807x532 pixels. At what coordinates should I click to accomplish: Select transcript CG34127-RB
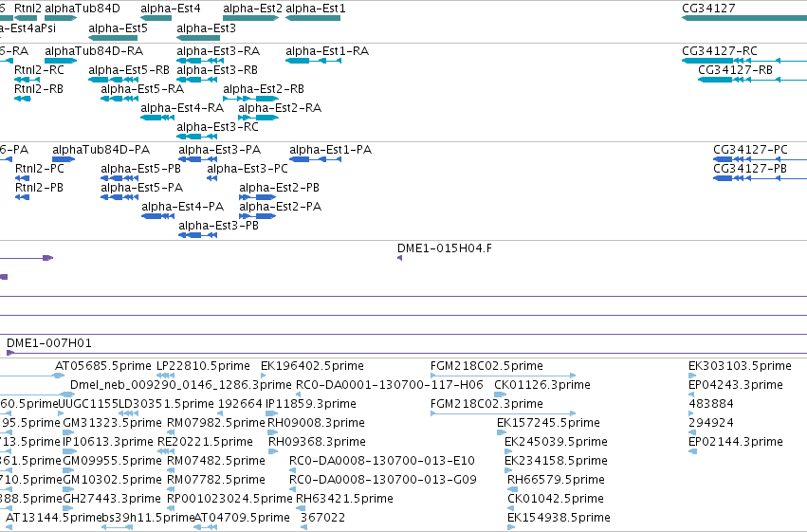coord(736,70)
